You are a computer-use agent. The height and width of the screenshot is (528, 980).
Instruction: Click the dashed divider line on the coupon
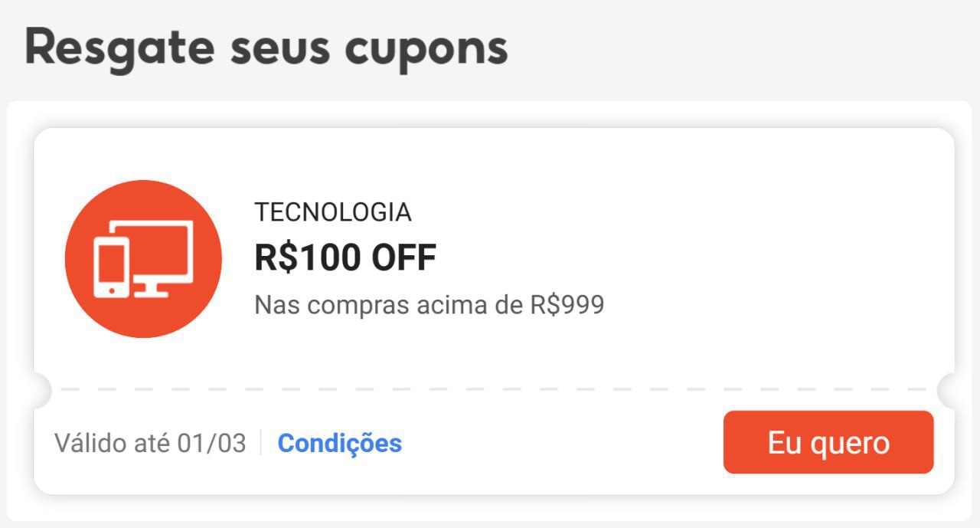tap(490, 390)
